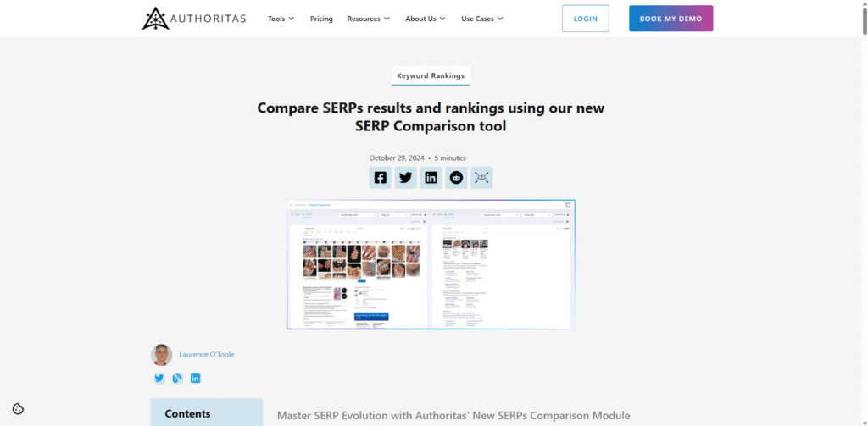
Task: Open the author's blog icon
Action: tap(177, 379)
